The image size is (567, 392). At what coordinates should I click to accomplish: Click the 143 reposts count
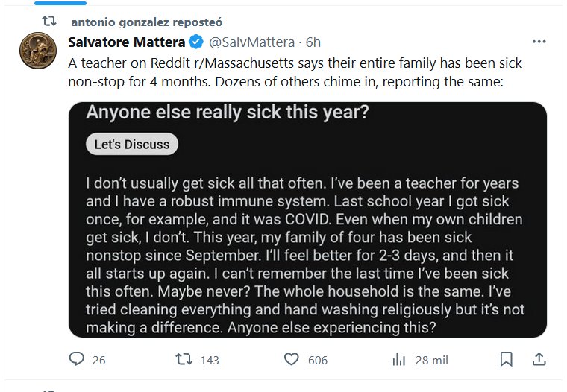[x=210, y=360]
